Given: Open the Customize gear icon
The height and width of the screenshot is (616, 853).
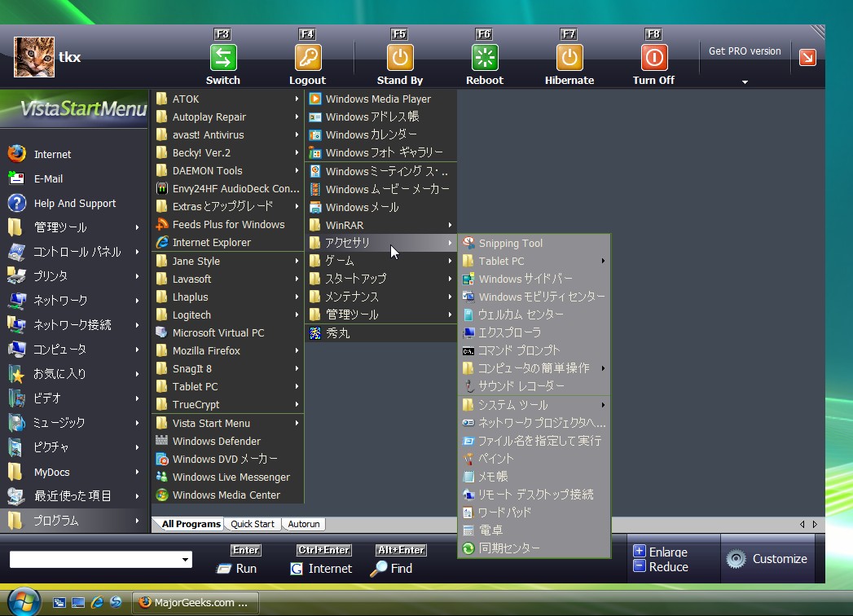Looking at the screenshot, I should pyautogui.click(x=736, y=559).
